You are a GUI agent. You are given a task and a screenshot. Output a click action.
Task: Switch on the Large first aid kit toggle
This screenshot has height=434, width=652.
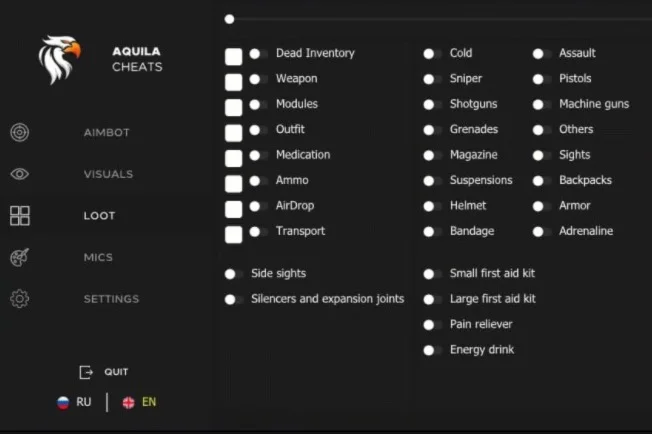(432, 299)
